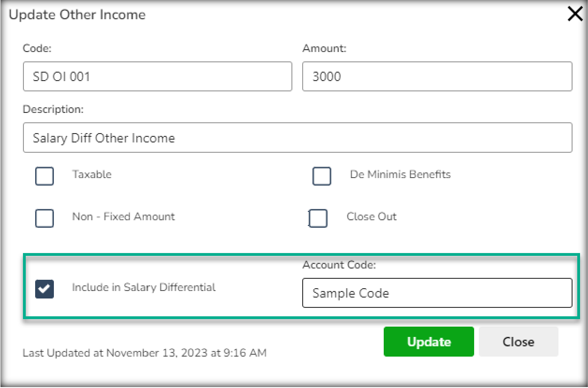Tick the Non - Fixed Amount checkbox
588x388 pixels.
pos(45,218)
